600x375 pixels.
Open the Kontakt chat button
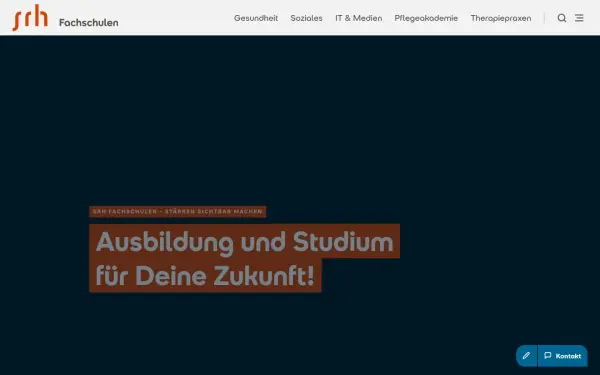[562, 355]
